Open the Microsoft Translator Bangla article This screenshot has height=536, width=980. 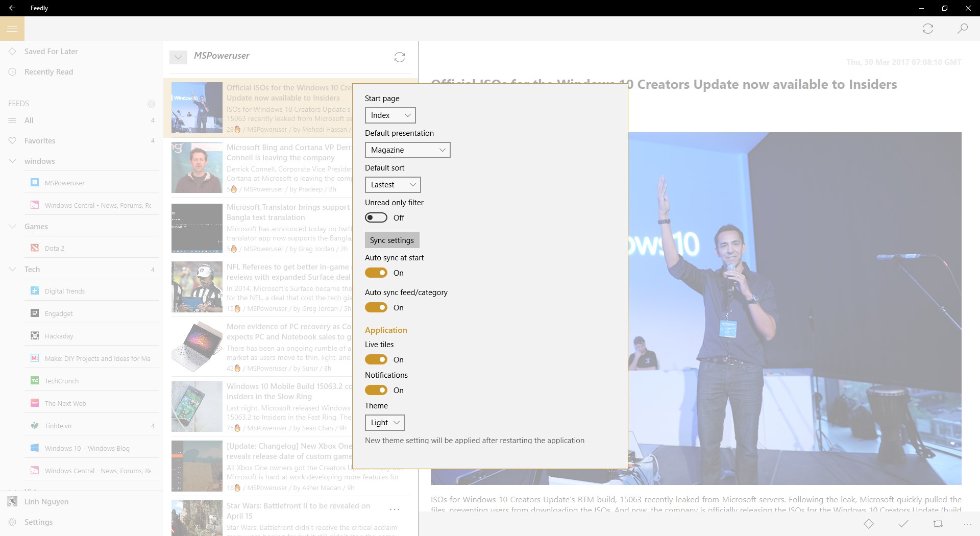[x=289, y=212]
